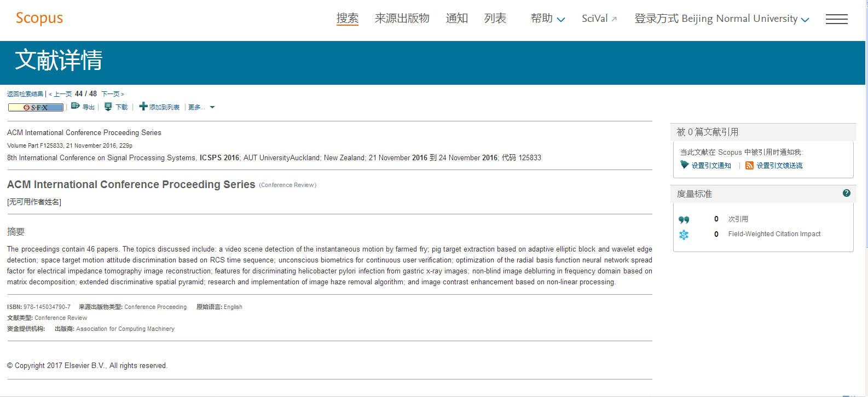Screen dimensions: 868x397
Task: Click the 被 0 篇文献引用 heading
Action: [708, 132]
